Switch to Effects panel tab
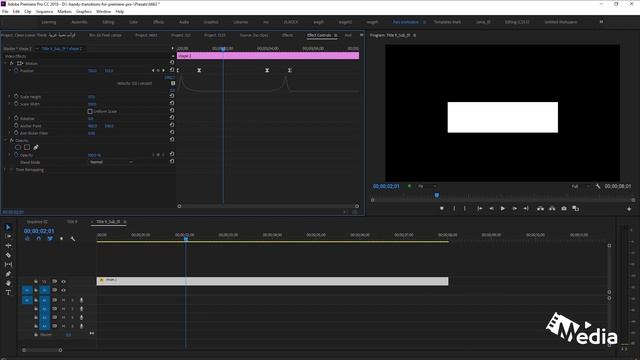Viewport: 640px width, 360px height. [x=287, y=36]
